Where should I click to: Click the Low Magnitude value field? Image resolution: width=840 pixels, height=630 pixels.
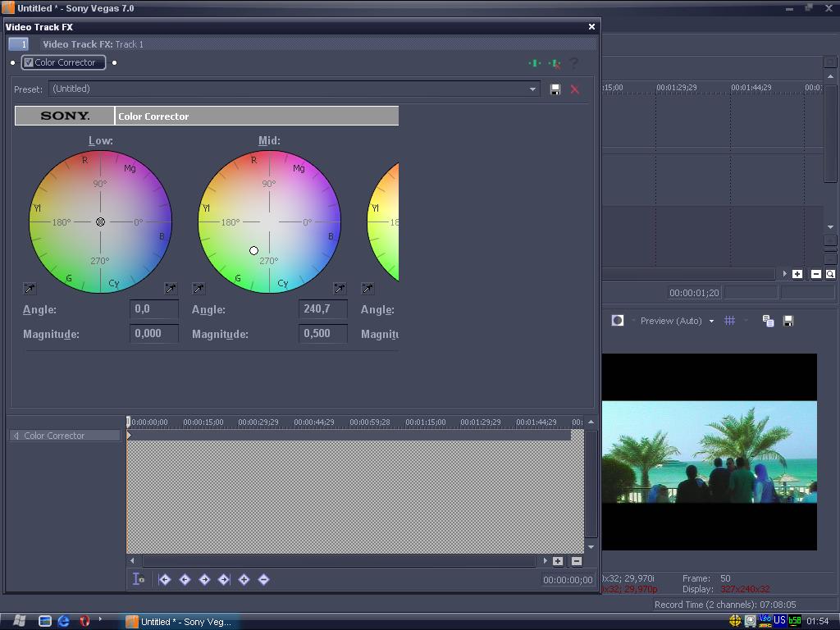(154, 334)
